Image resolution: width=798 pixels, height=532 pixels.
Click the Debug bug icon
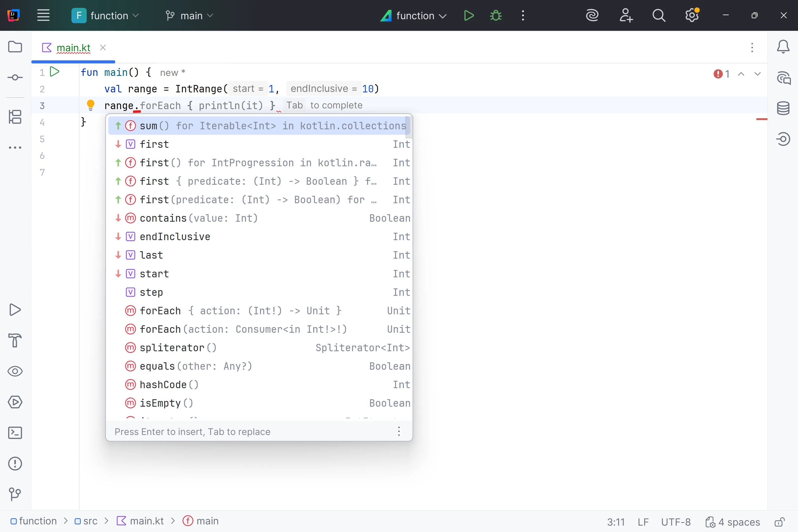point(496,16)
